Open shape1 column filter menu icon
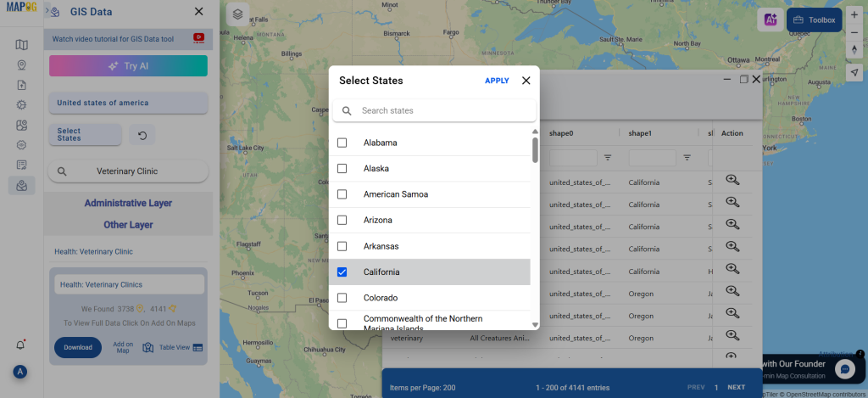 pos(687,158)
